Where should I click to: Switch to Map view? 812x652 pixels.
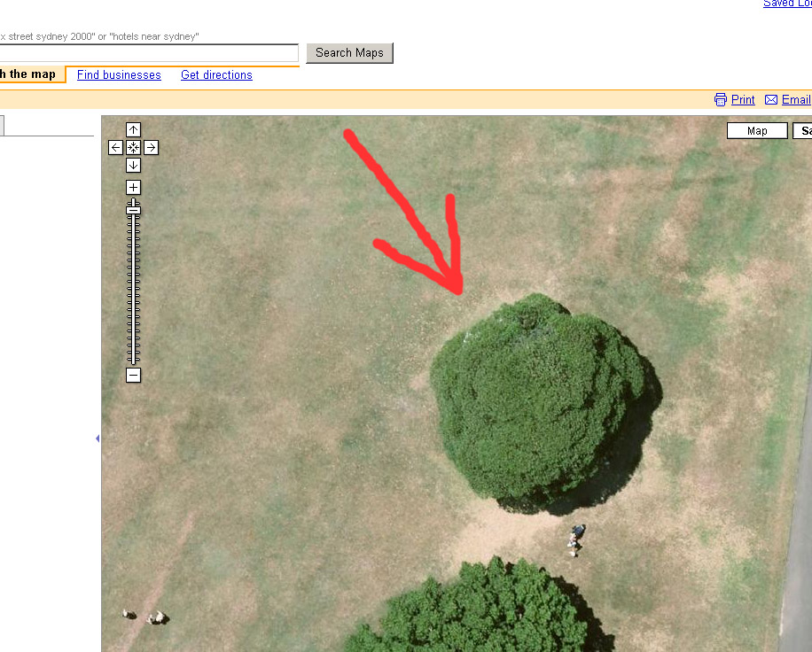click(757, 131)
